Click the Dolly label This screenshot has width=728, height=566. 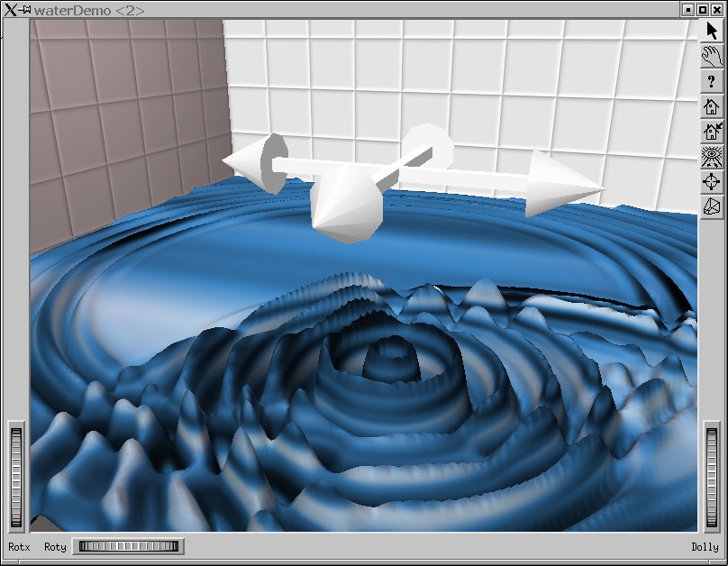tap(705, 547)
